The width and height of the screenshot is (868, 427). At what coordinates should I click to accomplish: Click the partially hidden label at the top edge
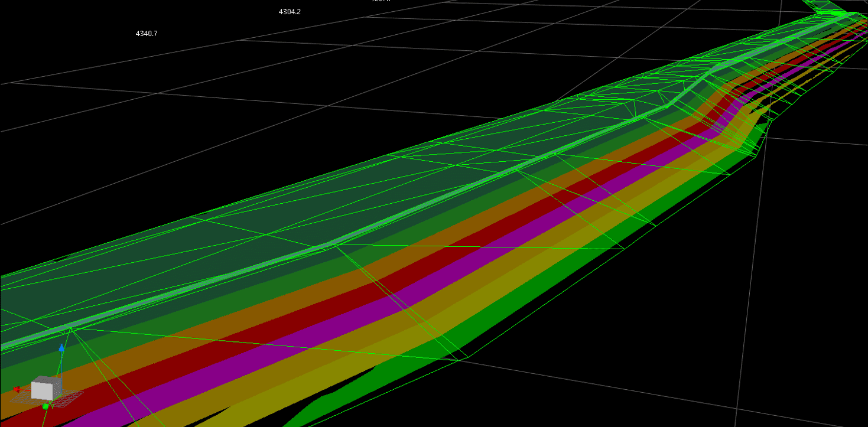[x=381, y=1]
